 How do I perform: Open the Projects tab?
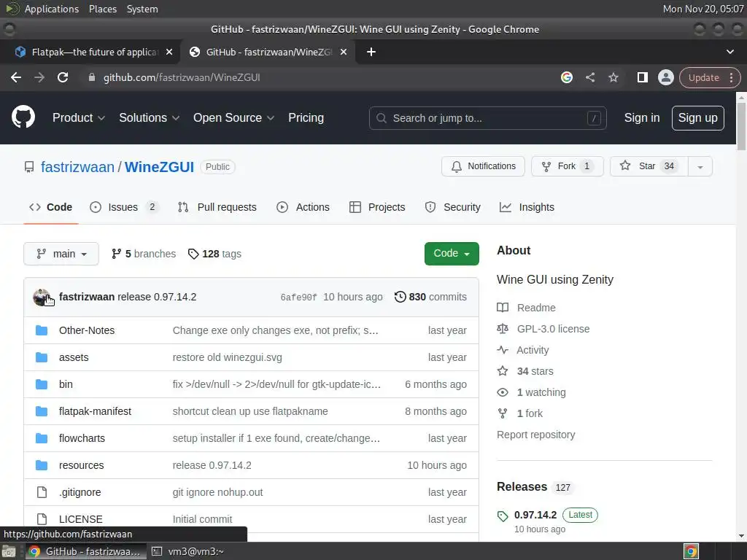(377, 207)
